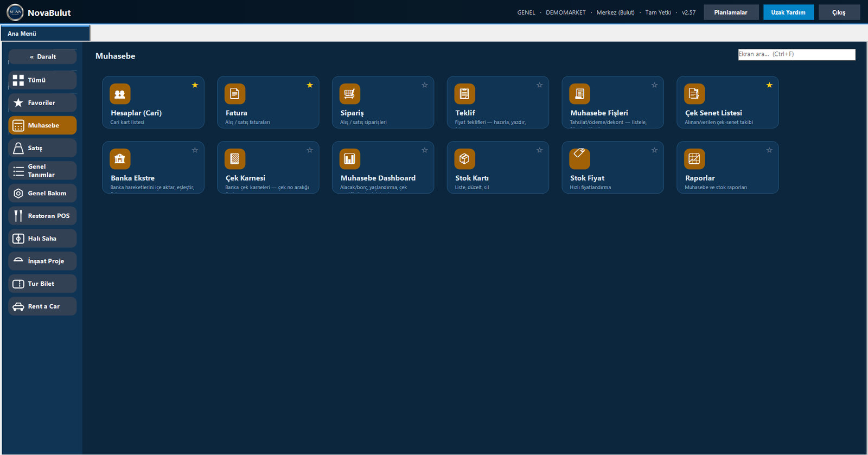
Task: Open the Sipariş cart icon
Action: 350,94
